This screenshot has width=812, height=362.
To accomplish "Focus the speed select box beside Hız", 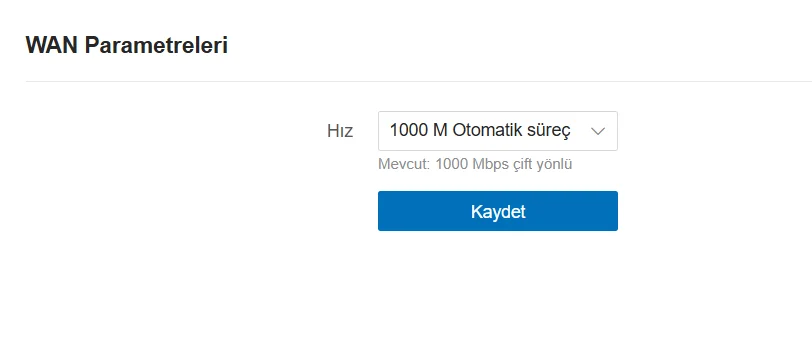I will tap(498, 131).
